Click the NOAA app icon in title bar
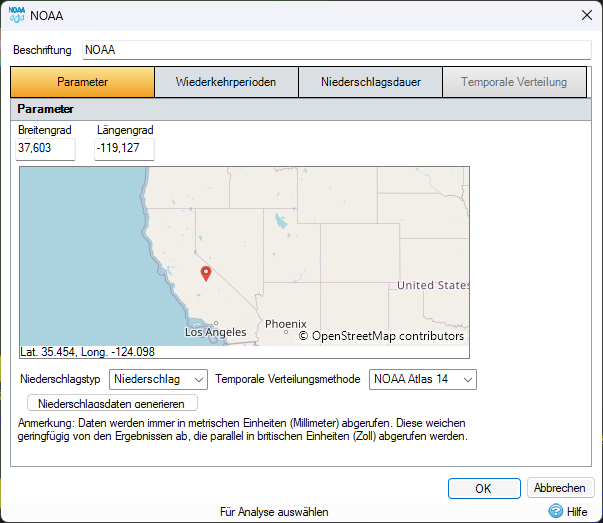Screen dimensions: 603x523 17,15
